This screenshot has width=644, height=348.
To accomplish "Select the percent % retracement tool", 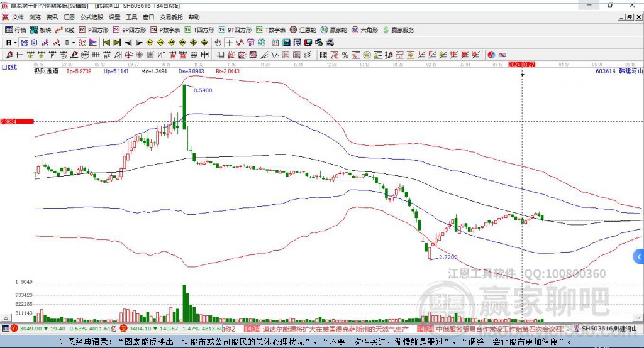I will coord(345,55).
